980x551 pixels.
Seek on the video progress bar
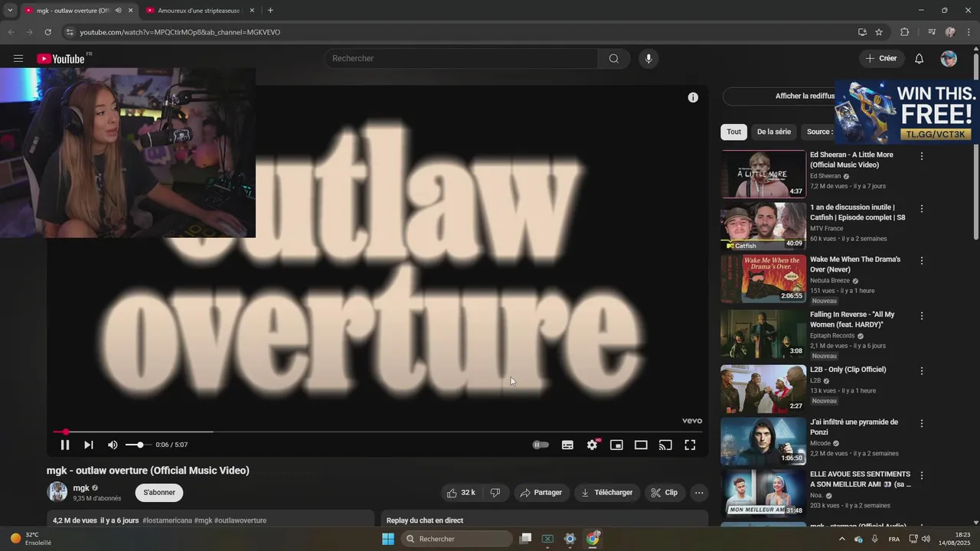[377, 432]
